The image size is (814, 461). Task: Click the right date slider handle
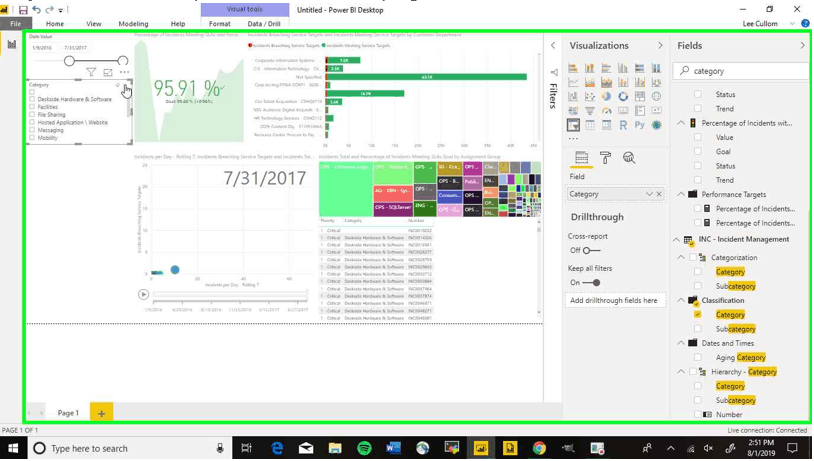tap(123, 61)
